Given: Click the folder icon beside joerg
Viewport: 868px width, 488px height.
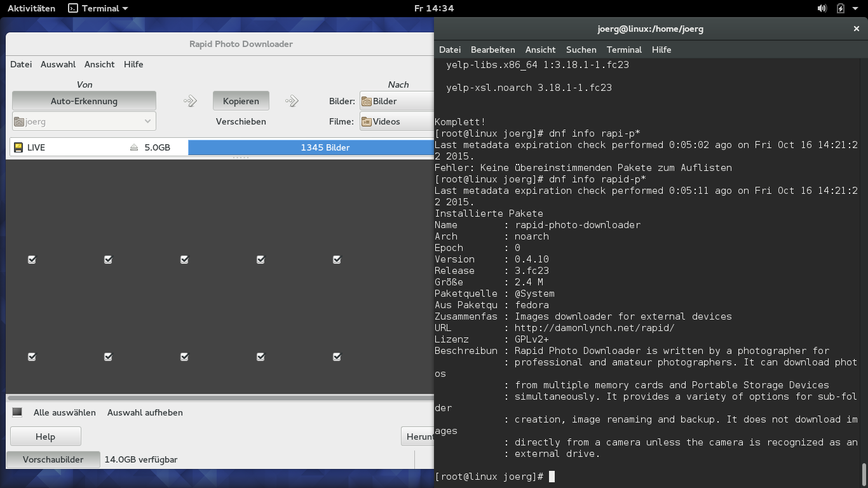Looking at the screenshot, I should [19, 121].
